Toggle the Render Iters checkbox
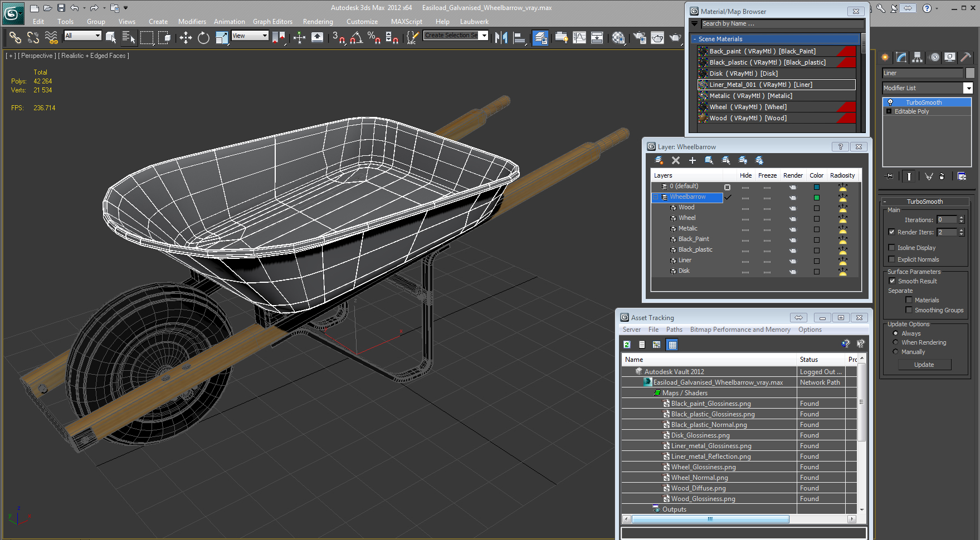 click(891, 232)
